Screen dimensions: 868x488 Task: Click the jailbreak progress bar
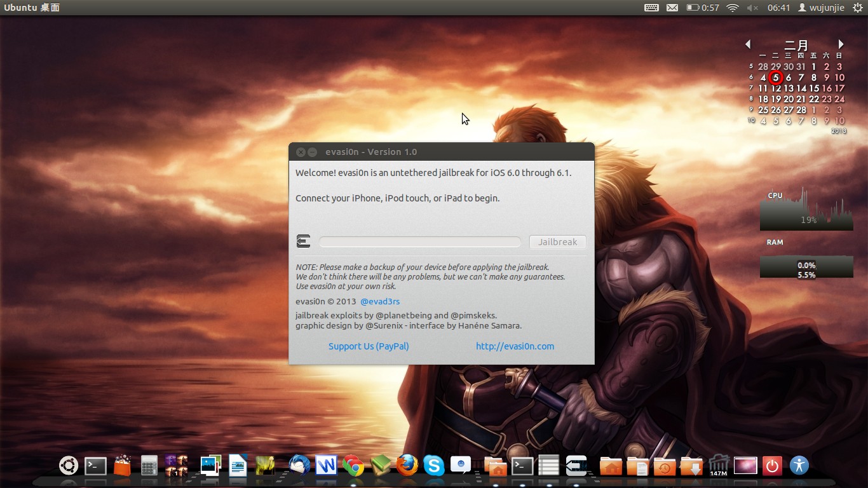(420, 242)
